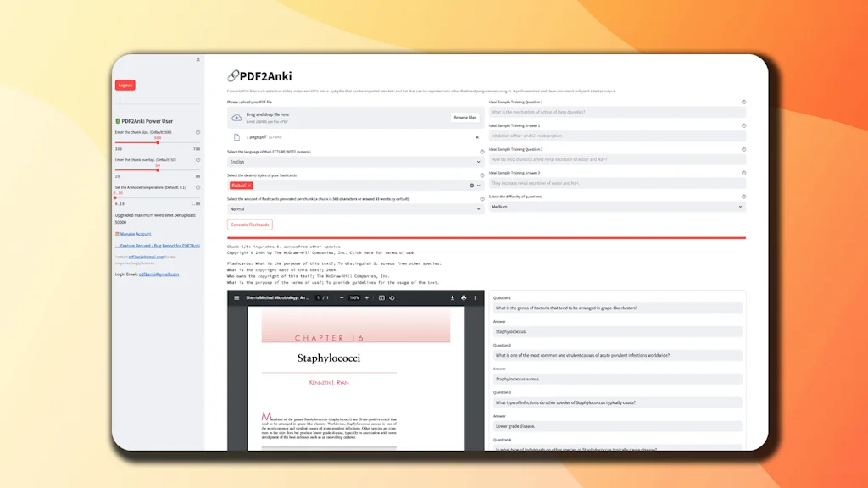Click the Login Email address link
Image resolution: width=868 pixels, height=488 pixels.
[159, 274]
